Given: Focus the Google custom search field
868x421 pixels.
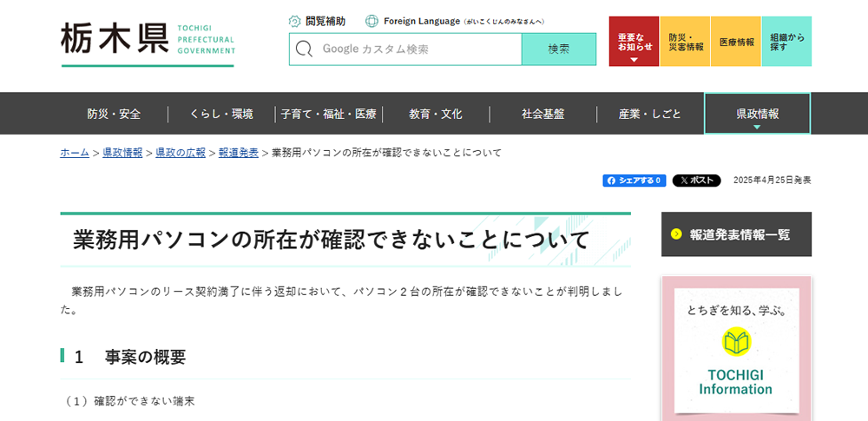Looking at the screenshot, I should pos(405,49).
